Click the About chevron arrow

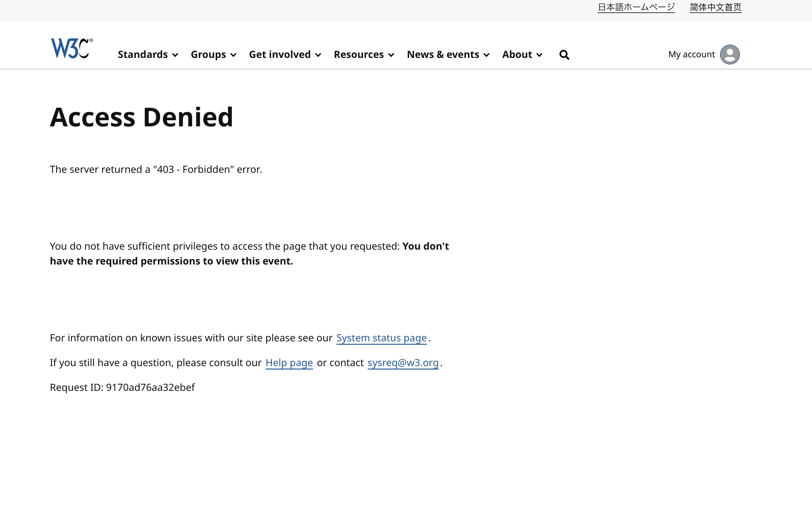(x=540, y=55)
